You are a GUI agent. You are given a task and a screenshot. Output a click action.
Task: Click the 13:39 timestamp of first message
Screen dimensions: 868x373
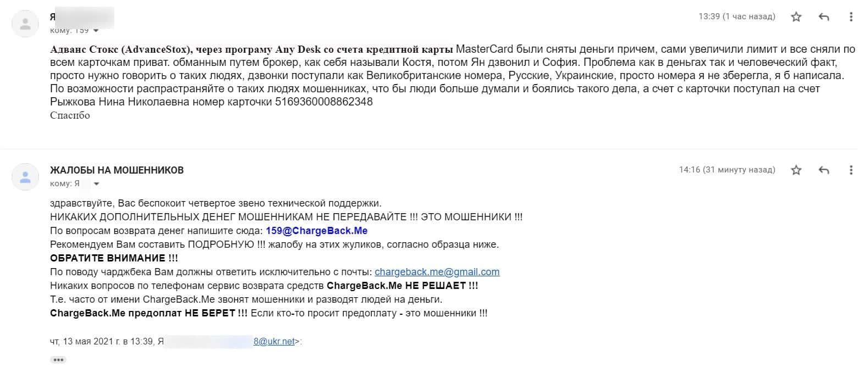(x=737, y=16)
